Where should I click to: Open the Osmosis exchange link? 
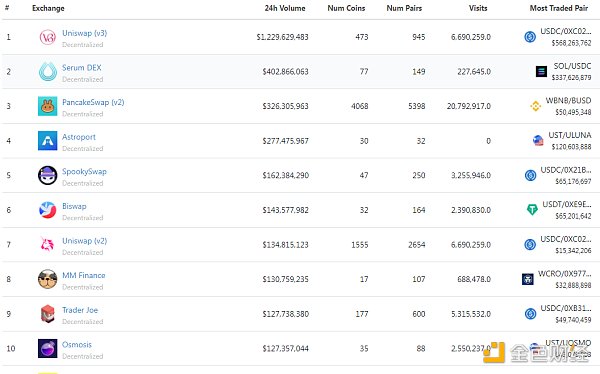pos(77,345)
